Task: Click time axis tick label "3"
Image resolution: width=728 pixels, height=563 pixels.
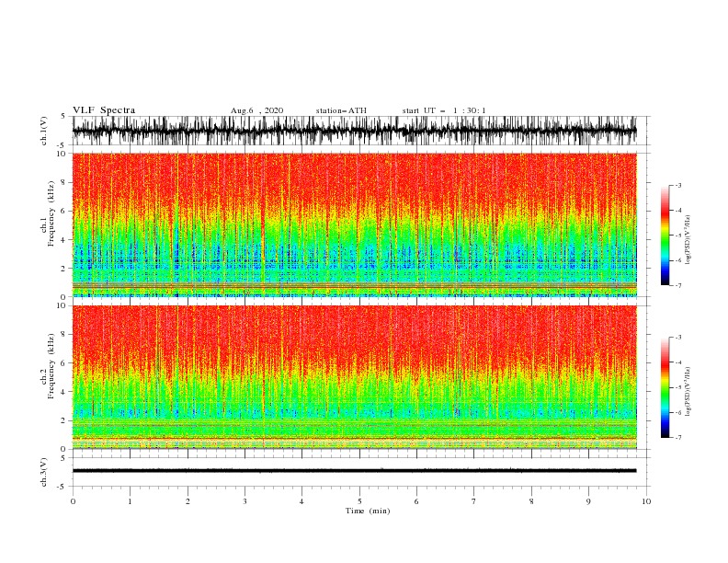Action: tap(245, 501)
